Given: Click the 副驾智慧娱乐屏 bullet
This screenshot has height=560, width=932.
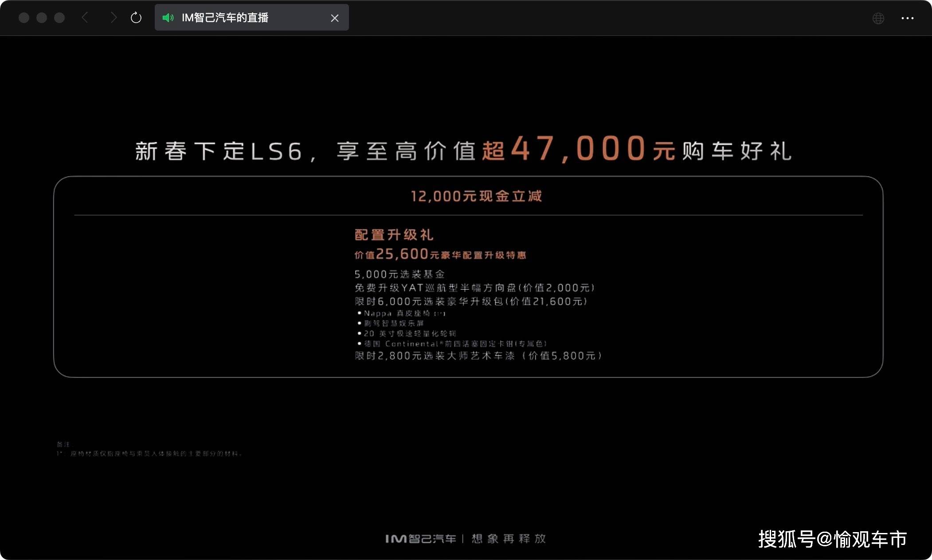Looking at the screenshot, I should pos(391,323).
